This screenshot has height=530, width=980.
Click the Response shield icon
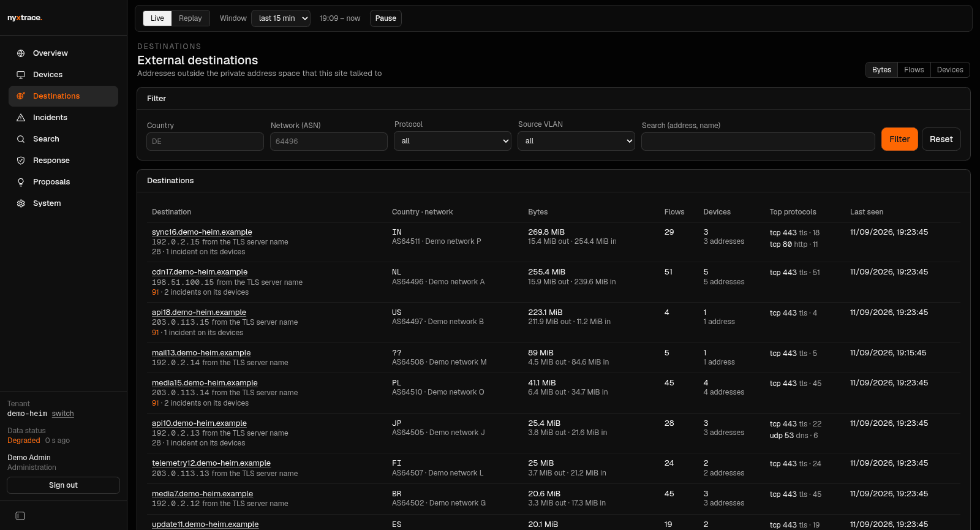[x=21, y=161]
